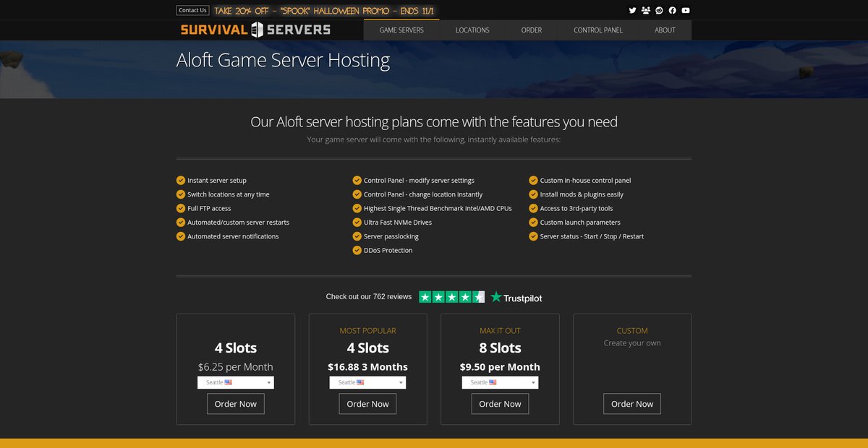Click 'Access to 3rd-party tools' text

coord(576,209)
